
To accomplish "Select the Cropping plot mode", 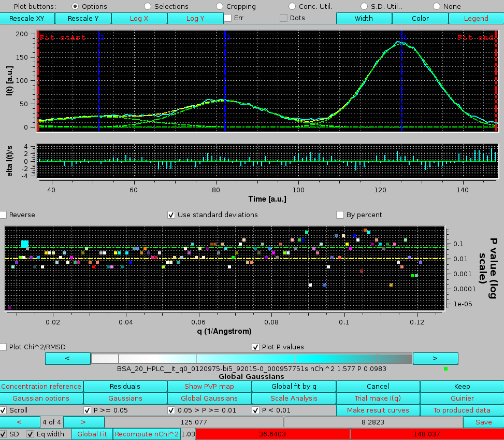I will (219, 6).
